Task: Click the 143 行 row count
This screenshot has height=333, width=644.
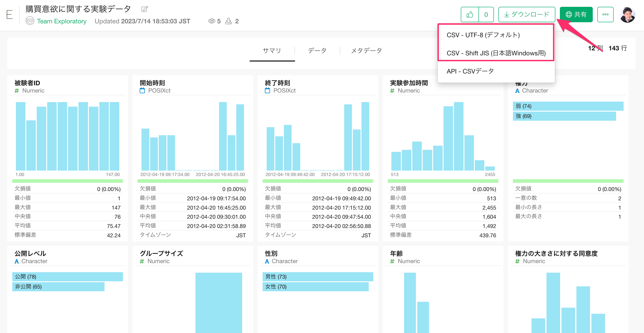Action: coord(617,48)
